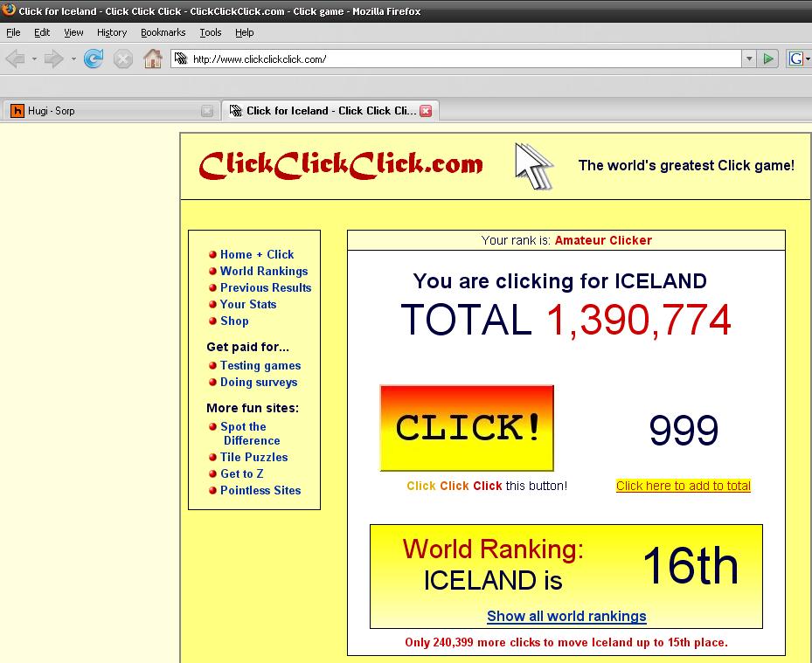Open the Tile Puzzles link
812x663 pixels.
tap(253, 457)
